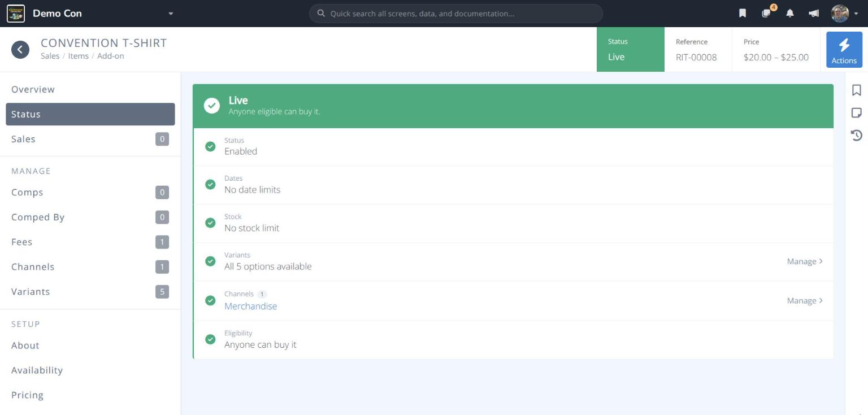Screen dimensions: 868x415
Task: Open the announcements megaphone icon
Action: 814,14
